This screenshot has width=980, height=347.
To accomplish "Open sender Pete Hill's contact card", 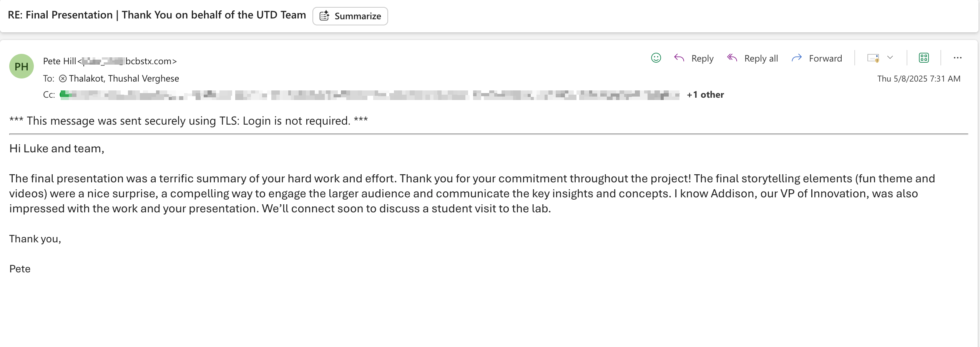I will pos(60,61).
